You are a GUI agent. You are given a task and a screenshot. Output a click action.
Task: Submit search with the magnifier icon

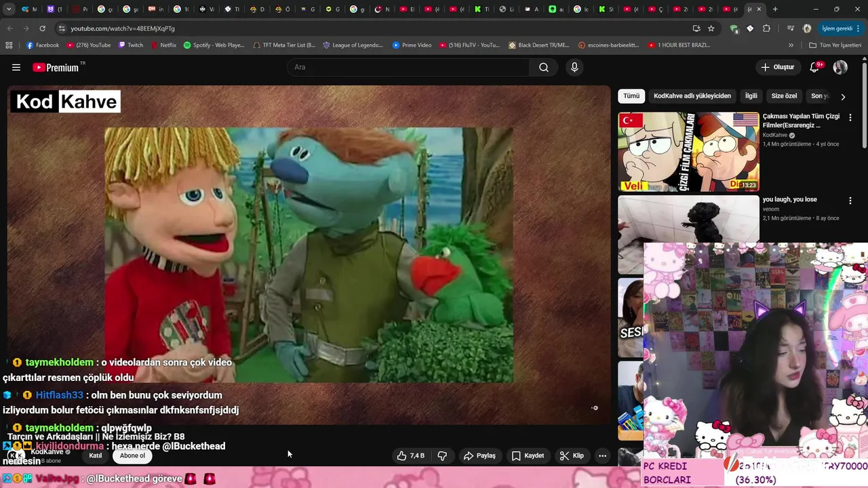click(x=544, y=67)
